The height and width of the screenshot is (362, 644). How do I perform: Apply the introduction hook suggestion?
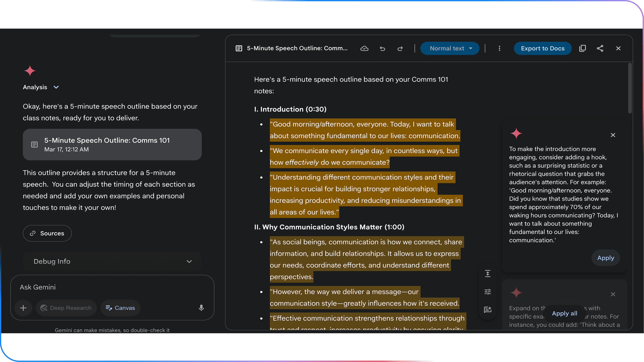[605, 258]
